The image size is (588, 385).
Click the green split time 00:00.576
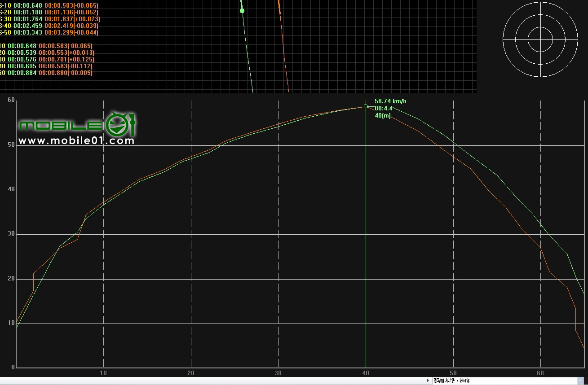(x=22, y=59)
